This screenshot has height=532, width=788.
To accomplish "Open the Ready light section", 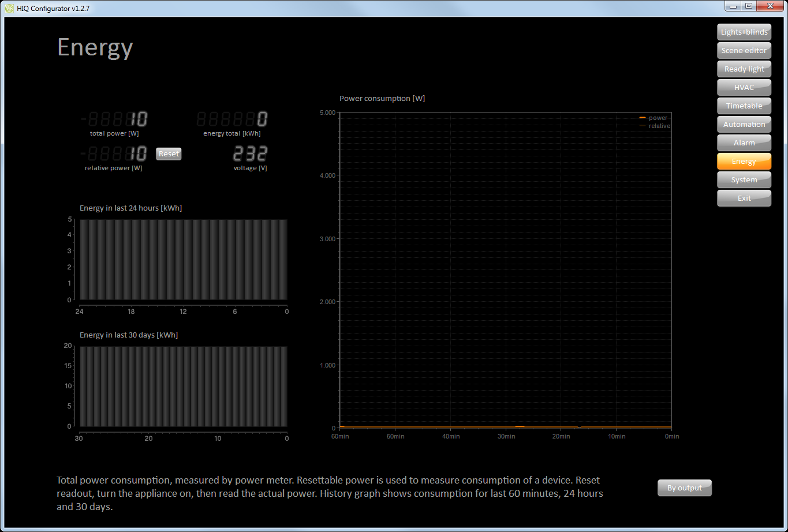I will click(744, 69).
